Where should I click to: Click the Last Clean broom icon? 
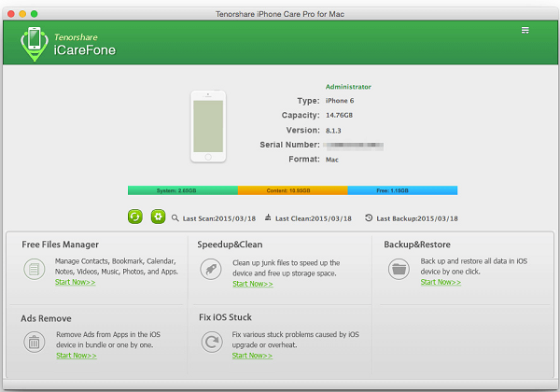click(268, 217)
